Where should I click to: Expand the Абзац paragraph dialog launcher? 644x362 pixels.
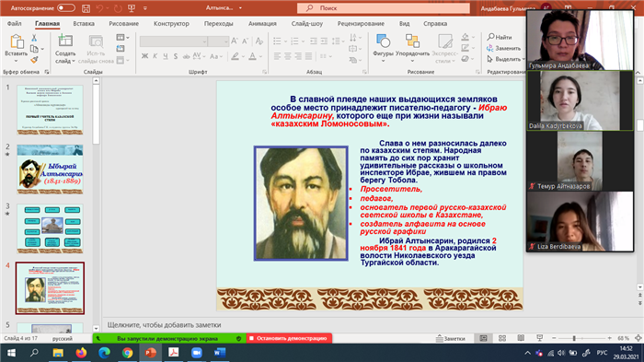pos(364,72)
